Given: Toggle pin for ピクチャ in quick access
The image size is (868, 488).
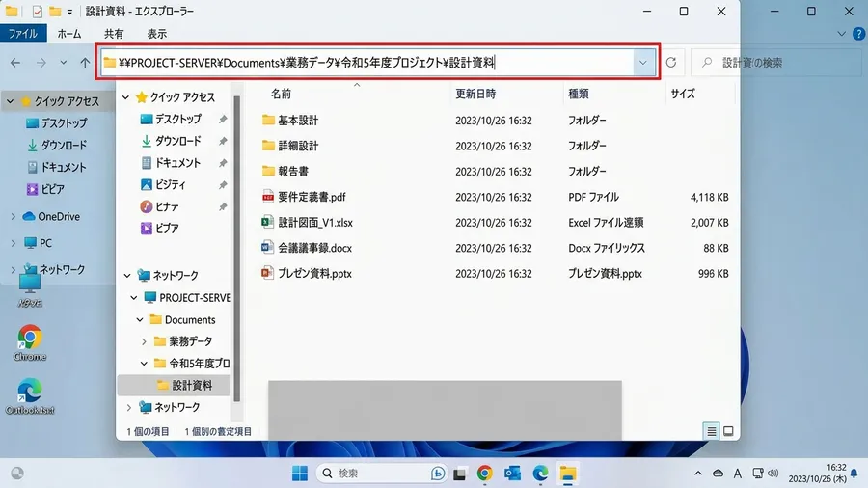Looking at the screenshot, I should pyautogui.click(x=223, y=185).
